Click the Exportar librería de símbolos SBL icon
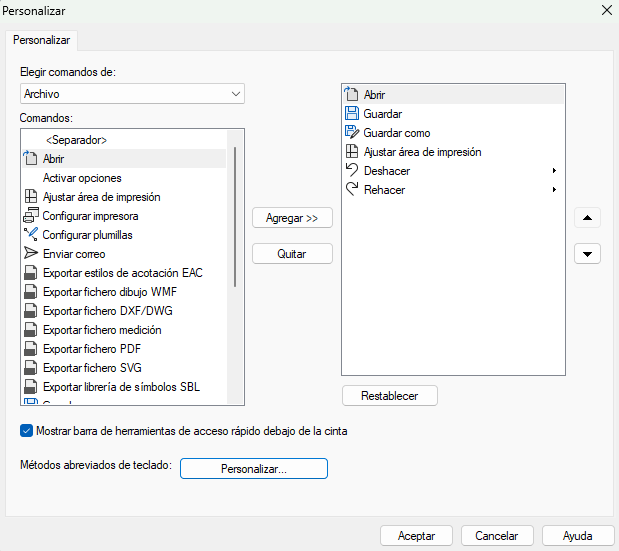619x551 pixels. coord(31,386)
